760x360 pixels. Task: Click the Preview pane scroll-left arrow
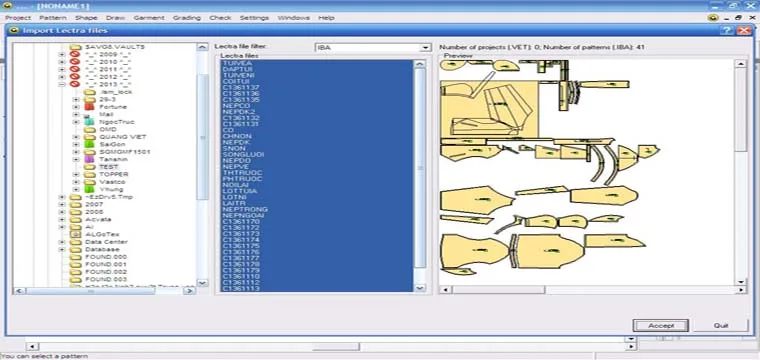(445, 290)
